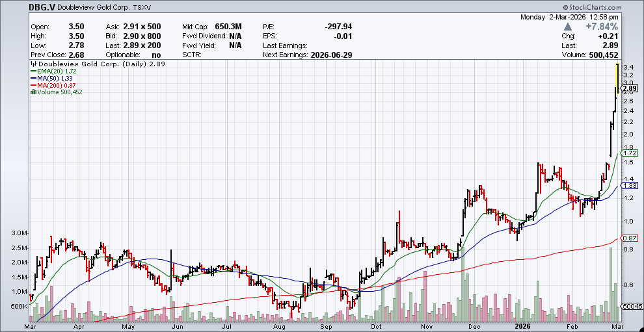Click the Ask value 2.91 x 500

(x=142, y=27)
